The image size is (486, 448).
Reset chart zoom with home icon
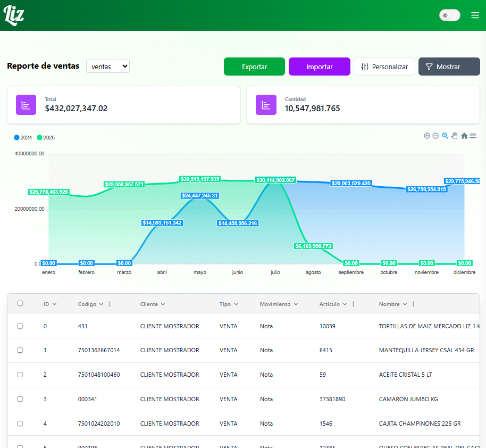[x=464, y=136]
